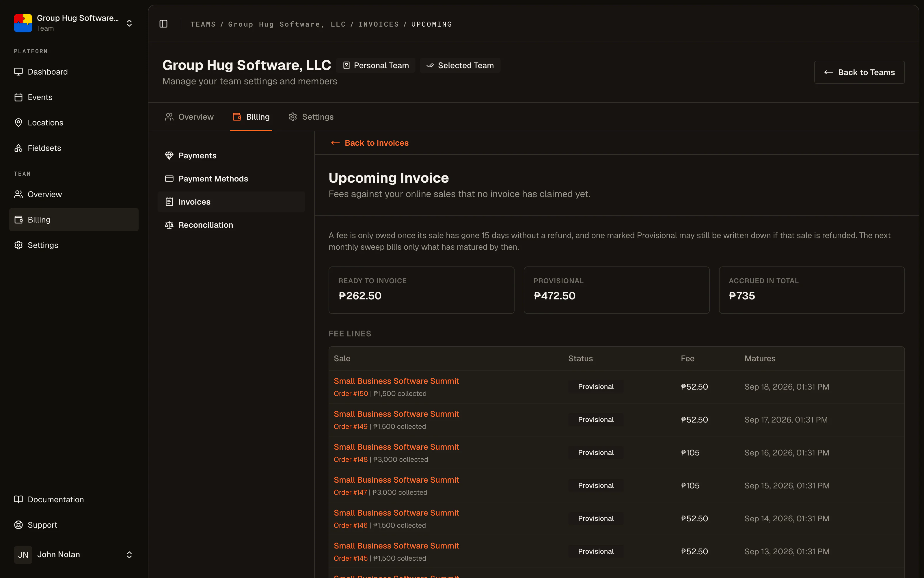This screenshot has width=924, height=578.
Task: Open Events in the sidebar
Action: coord(74,97)
